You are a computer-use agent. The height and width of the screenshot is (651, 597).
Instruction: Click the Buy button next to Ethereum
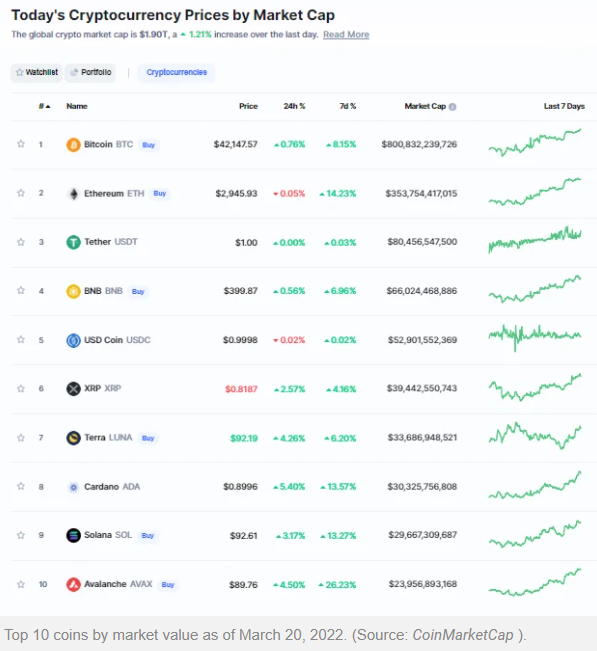click(x=160, y=193)
